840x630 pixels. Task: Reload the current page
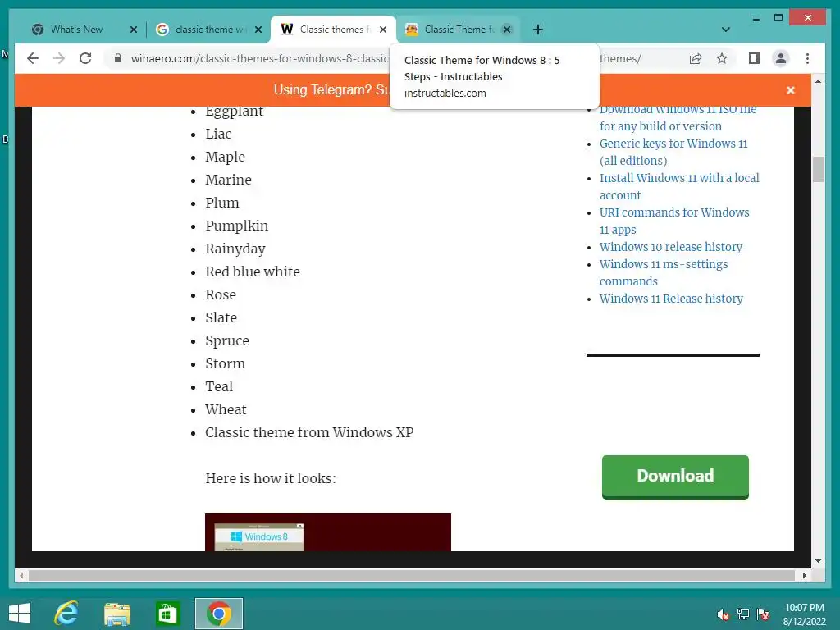(x=85, y=58)
